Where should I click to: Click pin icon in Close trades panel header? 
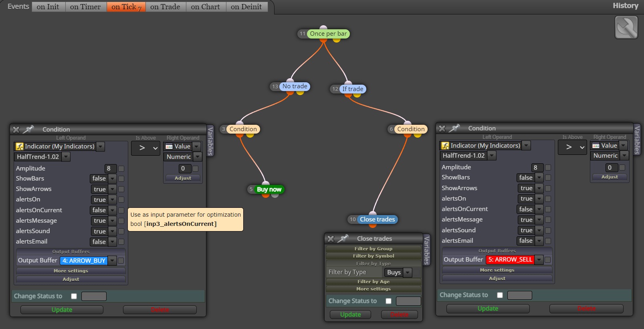click(x=343, y=238)
